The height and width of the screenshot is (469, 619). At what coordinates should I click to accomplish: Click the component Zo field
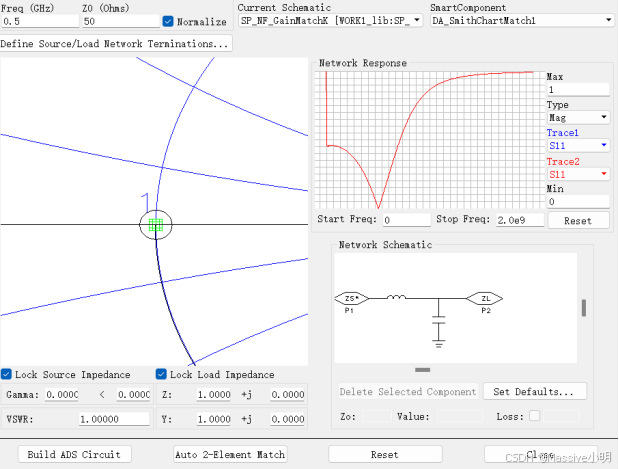pos(377,416)
